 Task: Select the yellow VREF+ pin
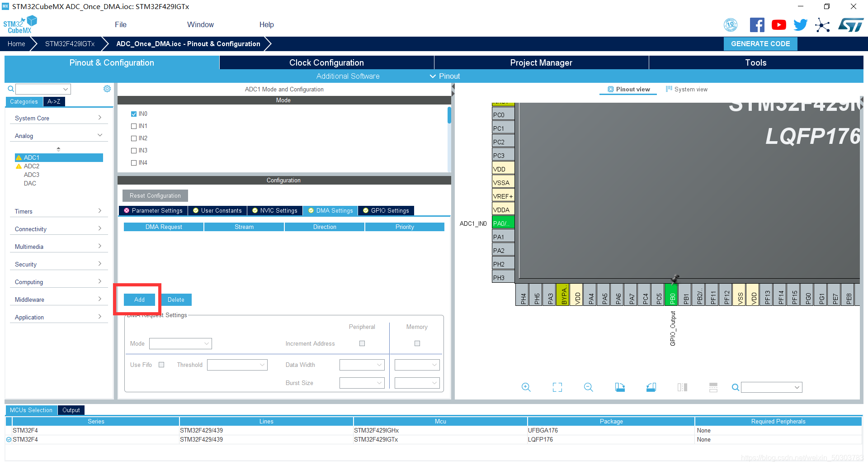[x=503, y=196]
